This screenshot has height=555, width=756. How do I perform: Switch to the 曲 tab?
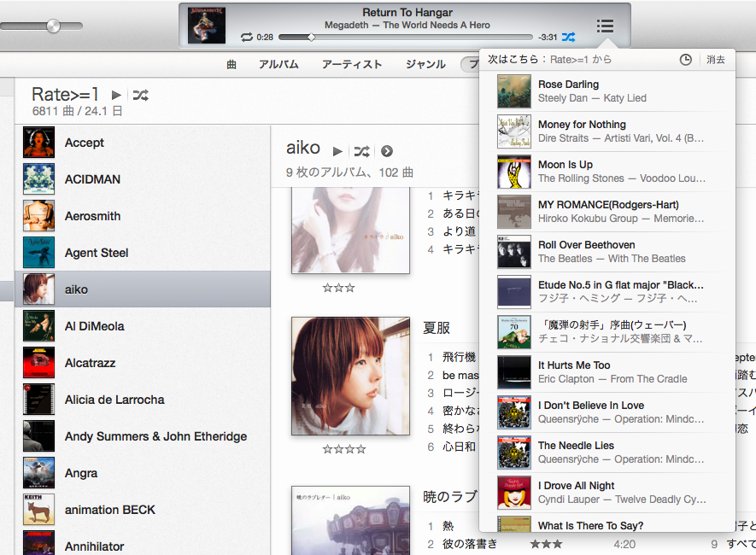pos(231,65)
